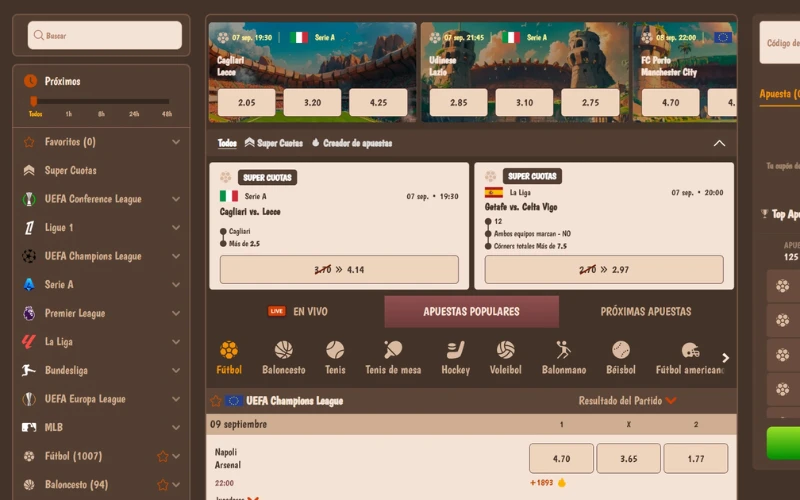
Task: Select the Fútbol americano helmet icon
Action: coord(690,350)
